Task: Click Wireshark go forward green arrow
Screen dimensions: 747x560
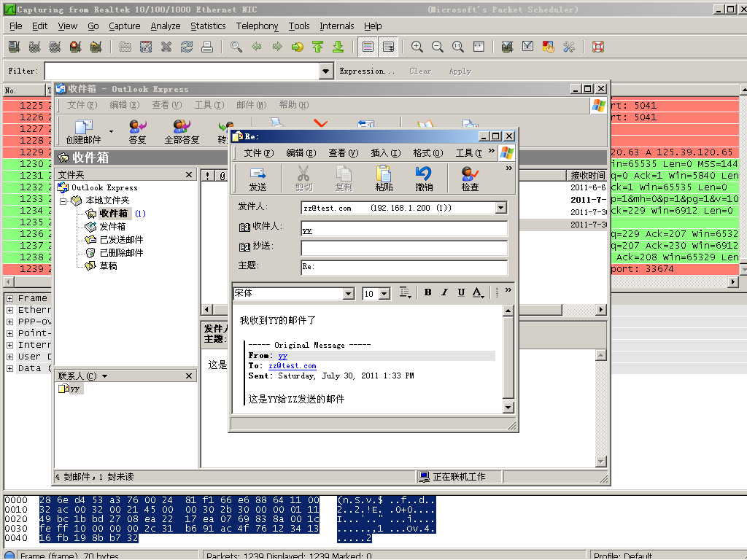Action: pyautogui.click(x=277, y=46)
